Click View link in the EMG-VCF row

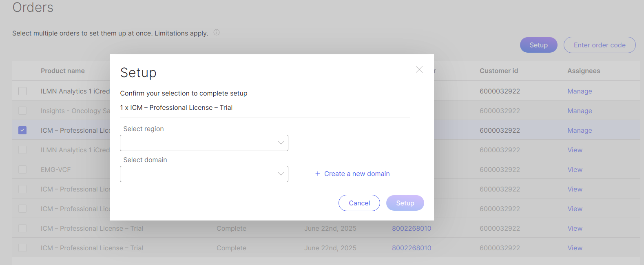[575, 170]
